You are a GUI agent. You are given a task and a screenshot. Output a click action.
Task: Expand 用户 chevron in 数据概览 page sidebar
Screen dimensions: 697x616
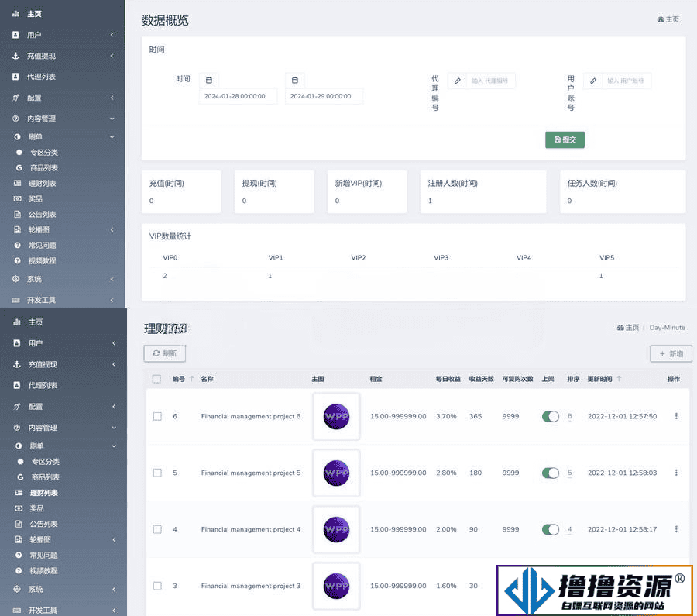[x=112, y=35]
